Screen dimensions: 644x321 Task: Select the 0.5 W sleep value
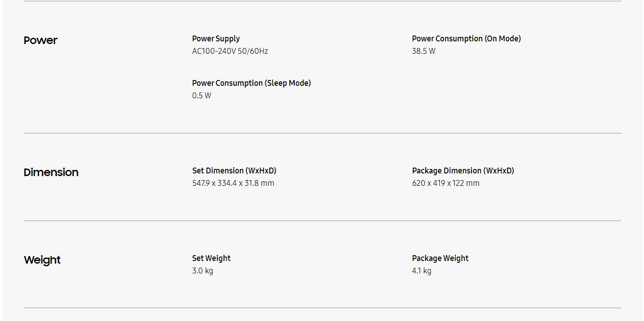[202, 96]
